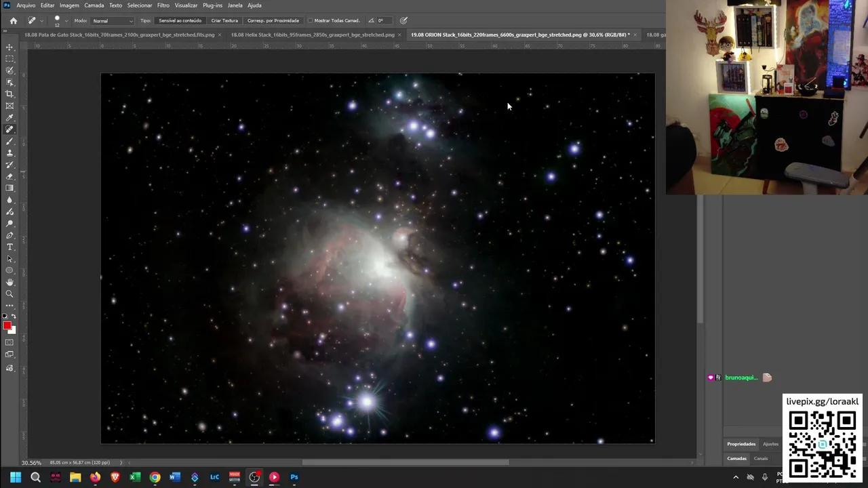Open the Plug-ins menu
Screen dimensions: 868x488
tap(212, 5)
